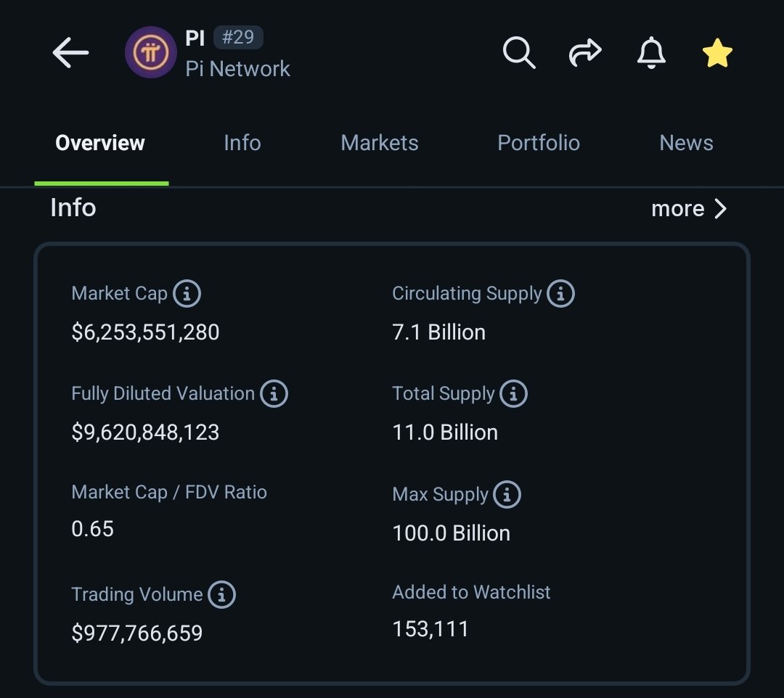Open the search function
Image resolution: width=784 pixels, height=698 pixels.
tap(518, 52)
